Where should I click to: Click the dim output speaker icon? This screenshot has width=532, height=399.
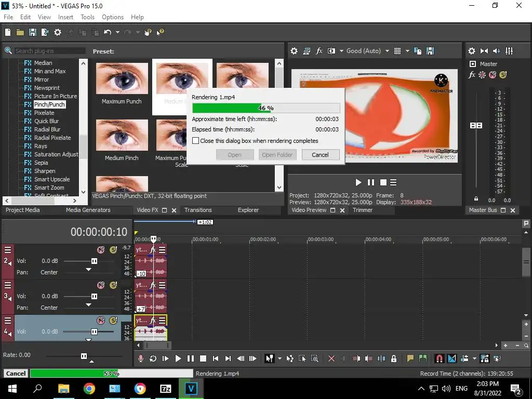click(x=496, y=51)
